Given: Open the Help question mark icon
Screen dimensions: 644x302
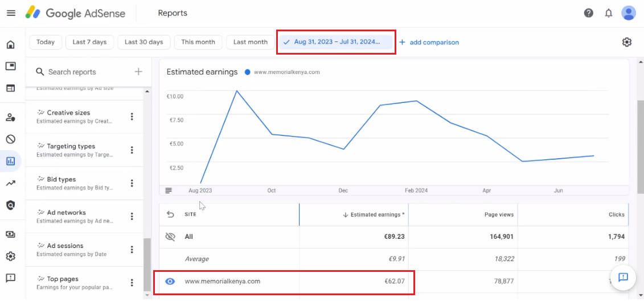Looking at the screenshot, I should [589, 13].
